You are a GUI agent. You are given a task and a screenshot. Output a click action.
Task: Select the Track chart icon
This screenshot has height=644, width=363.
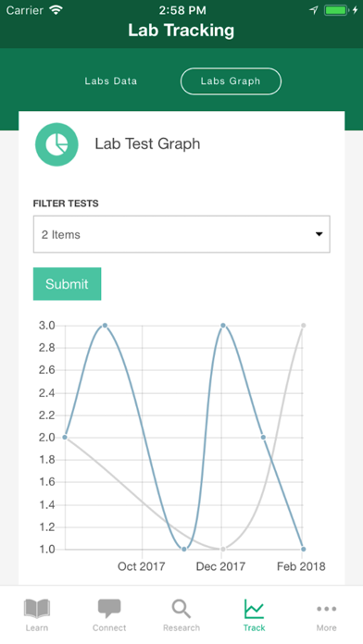coord(254,609)
